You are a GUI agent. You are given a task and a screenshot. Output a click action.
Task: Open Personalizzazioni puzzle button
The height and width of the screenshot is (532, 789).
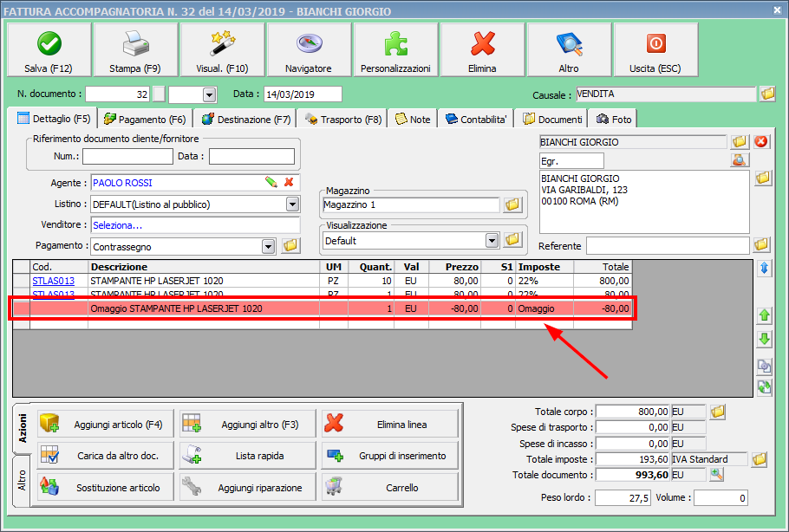pos(395,49)
